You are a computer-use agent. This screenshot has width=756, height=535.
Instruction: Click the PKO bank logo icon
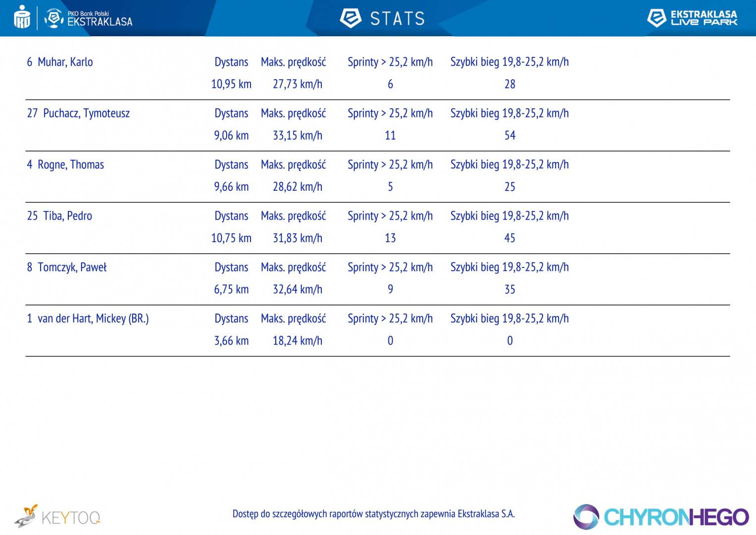point(22,17)
